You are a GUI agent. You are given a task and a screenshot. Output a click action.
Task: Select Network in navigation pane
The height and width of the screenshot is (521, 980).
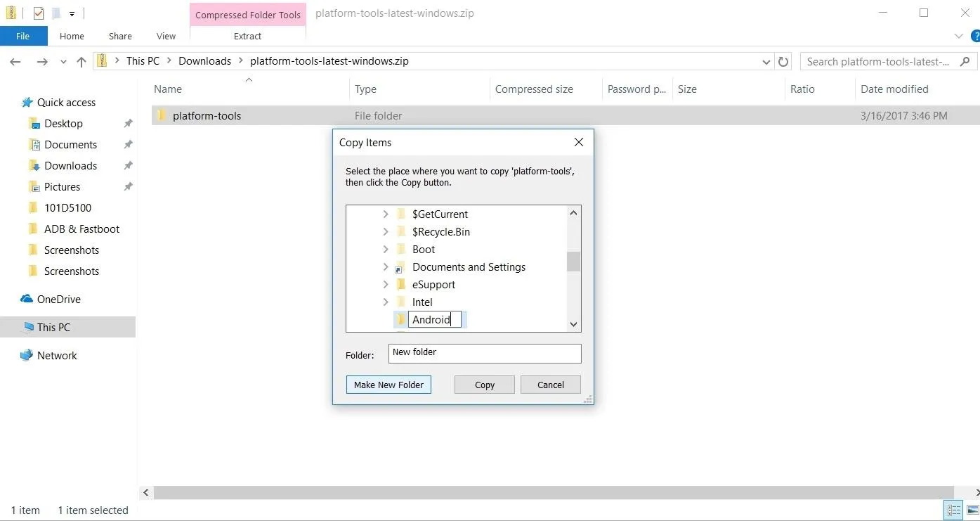pos(57,355)
